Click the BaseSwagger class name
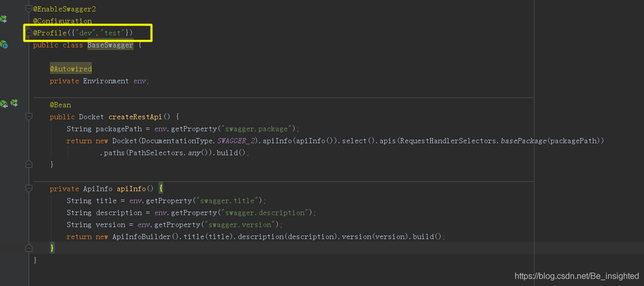The height and width of the screenshot is (286, 644). tap(110, 45)
